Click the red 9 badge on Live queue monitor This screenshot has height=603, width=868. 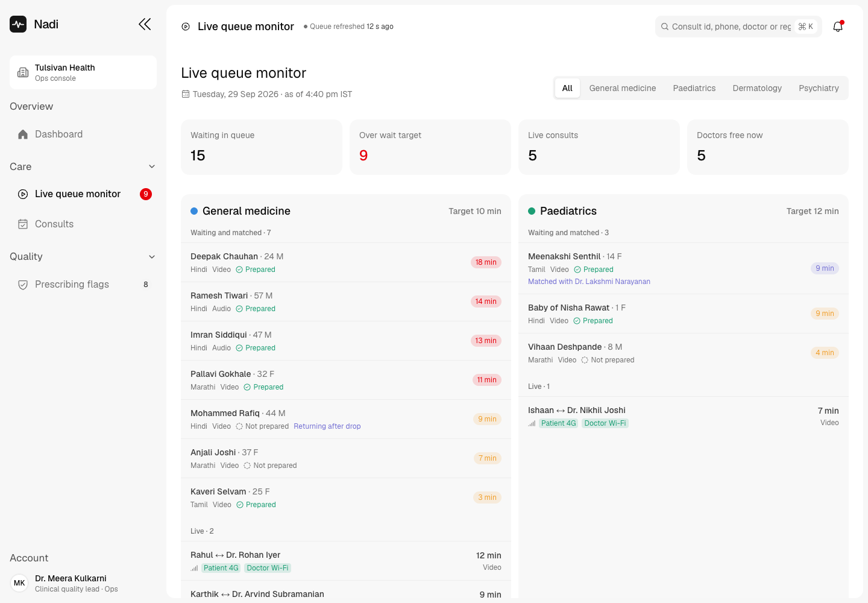[x=146, y=194]
